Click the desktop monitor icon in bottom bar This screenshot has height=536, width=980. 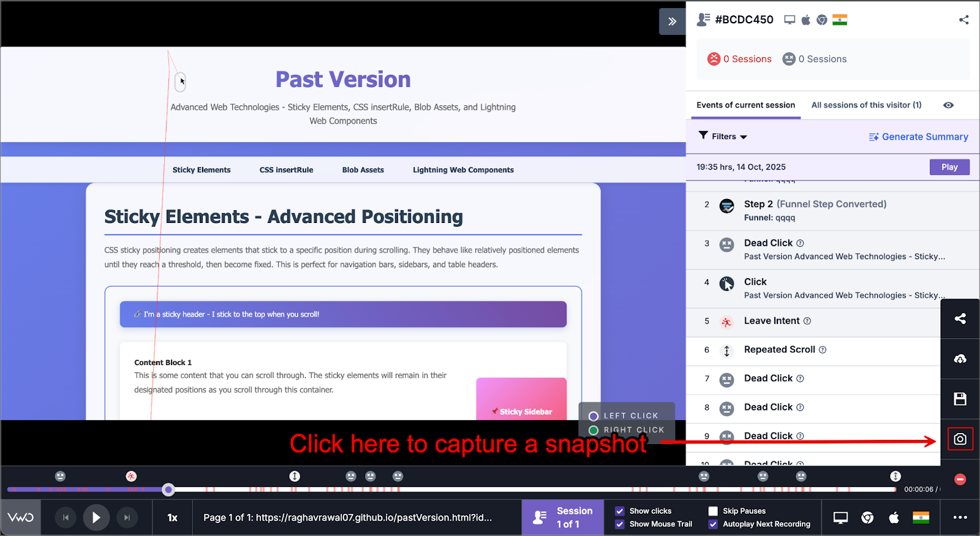point(840,518)
